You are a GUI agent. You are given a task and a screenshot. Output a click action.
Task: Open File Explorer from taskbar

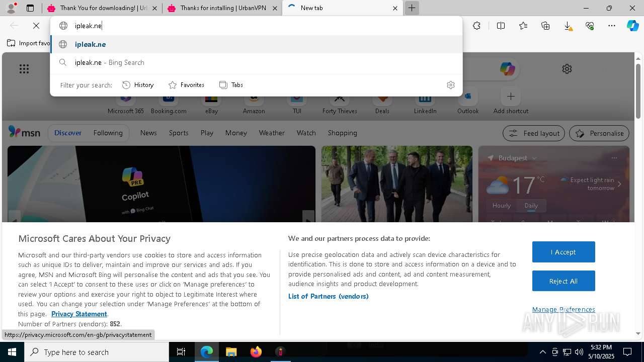pyautogui.click(x=231, y=352)
